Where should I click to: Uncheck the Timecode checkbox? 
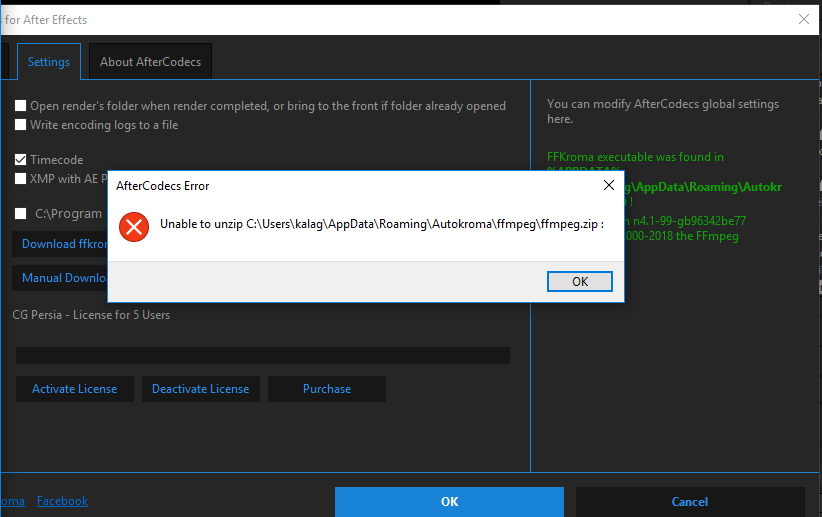[20, 159]
